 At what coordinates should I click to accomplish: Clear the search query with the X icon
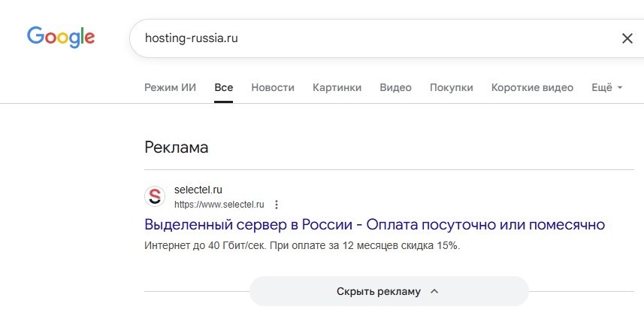click(627, 38)
